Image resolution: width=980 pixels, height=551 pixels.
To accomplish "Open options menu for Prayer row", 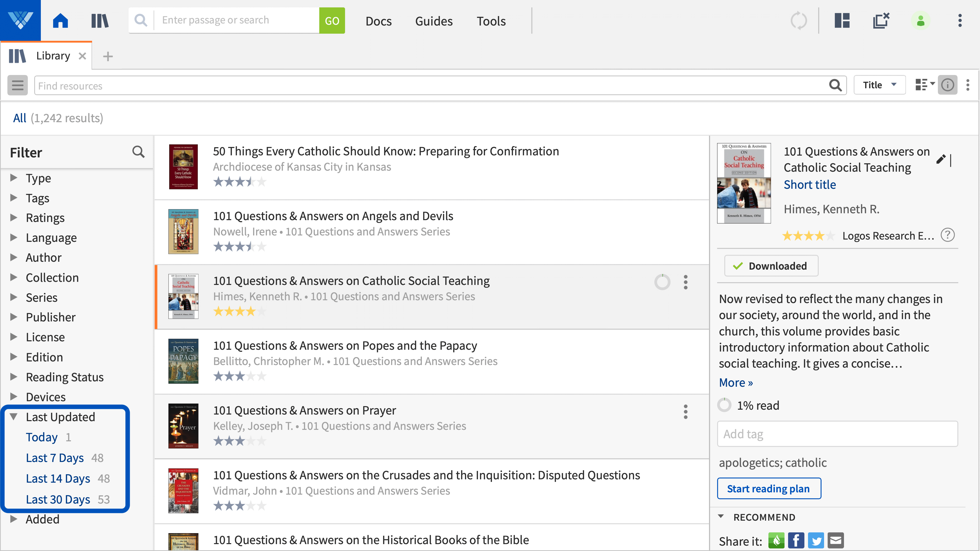I will click(x=685, y=412).
